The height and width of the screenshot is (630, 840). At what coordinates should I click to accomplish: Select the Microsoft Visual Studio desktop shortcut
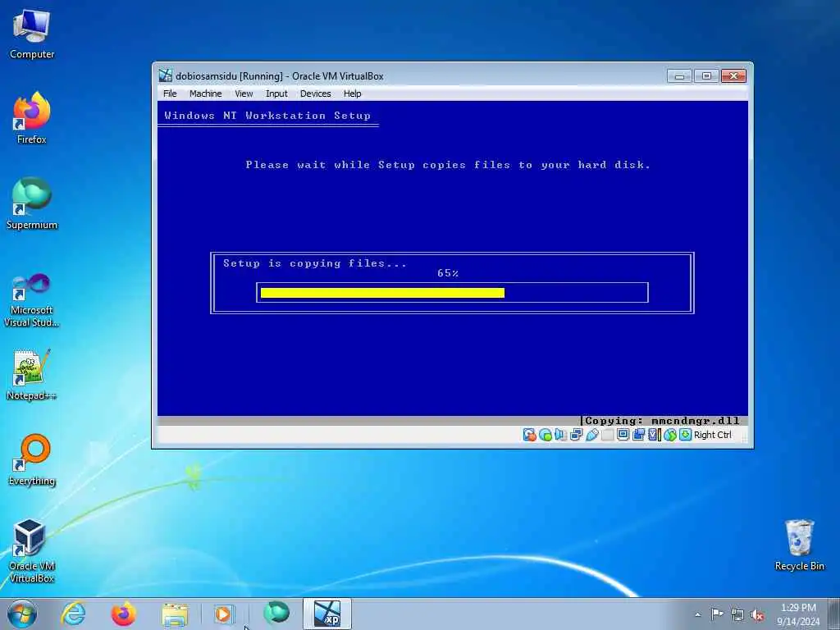[32, 300]
